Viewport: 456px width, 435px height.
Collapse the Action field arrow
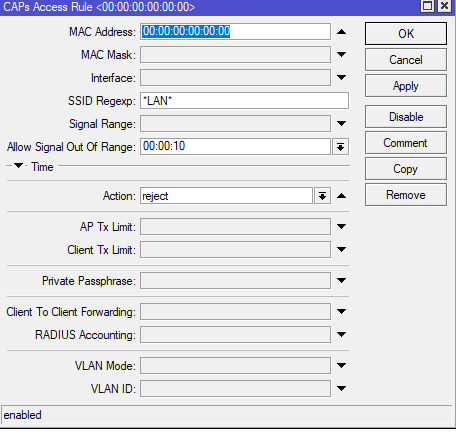(x=341, y=196)
